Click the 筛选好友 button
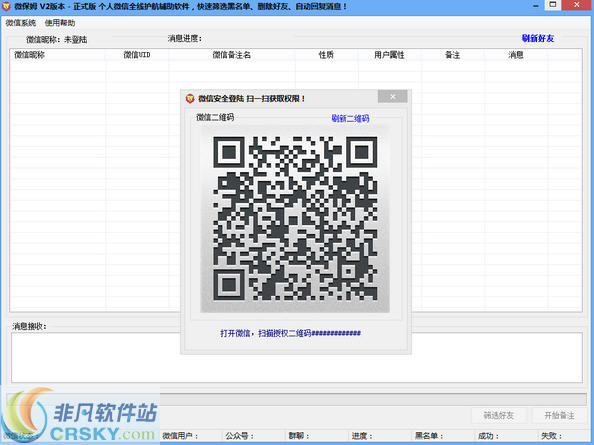Image resolution: width=594 pixels, height=445 pixels. (x=499, y=415)
